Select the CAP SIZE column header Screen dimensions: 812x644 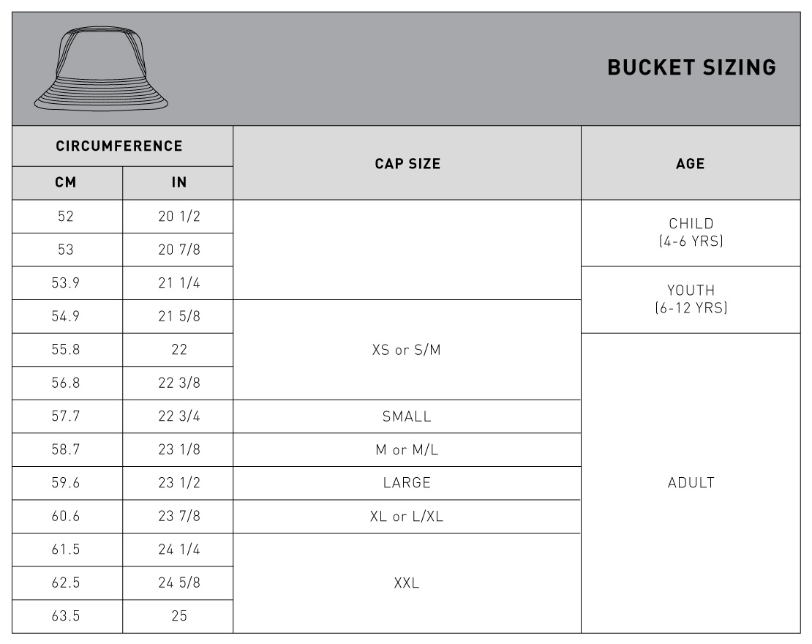[407, 164]
